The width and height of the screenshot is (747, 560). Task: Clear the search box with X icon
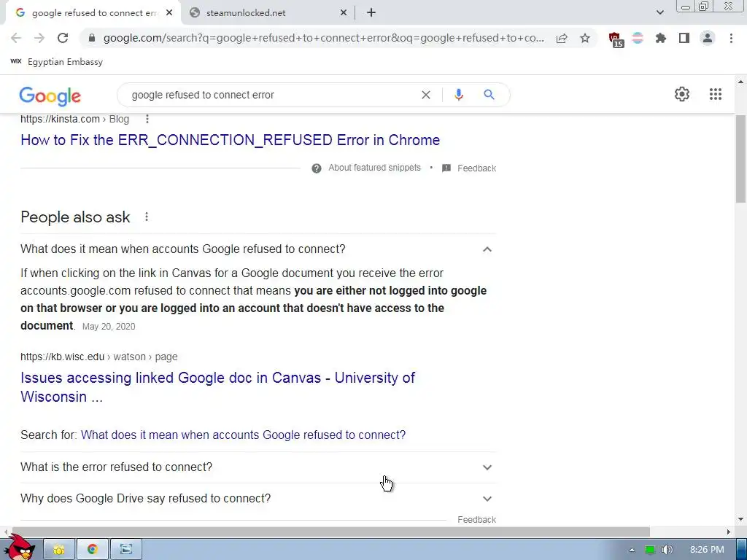coord(426,95)
